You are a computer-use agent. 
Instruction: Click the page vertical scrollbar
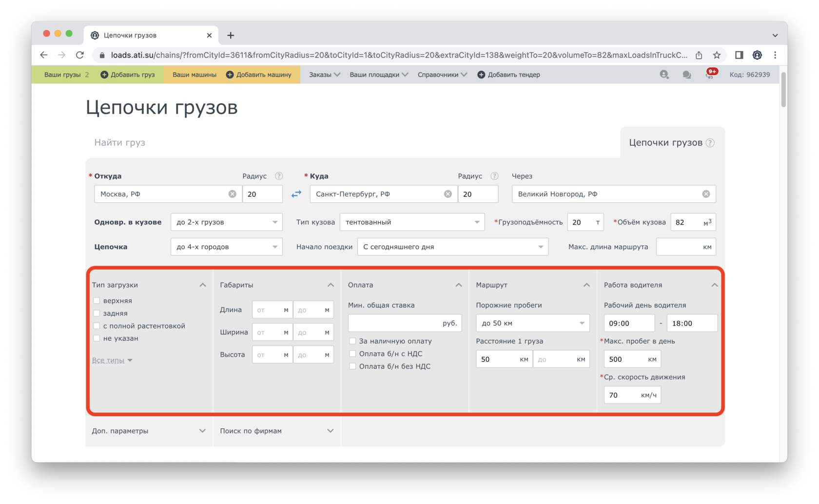(x=783, y=90)
